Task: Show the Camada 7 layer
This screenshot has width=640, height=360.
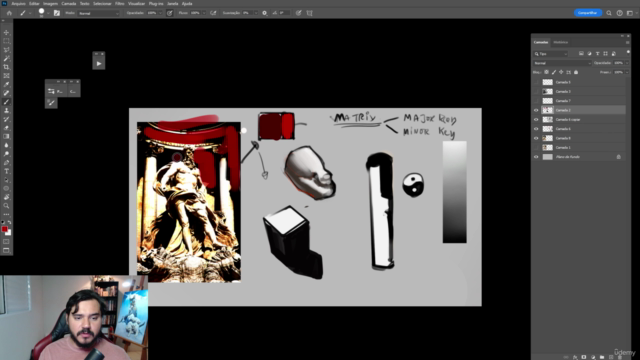Action: (536, 101)
